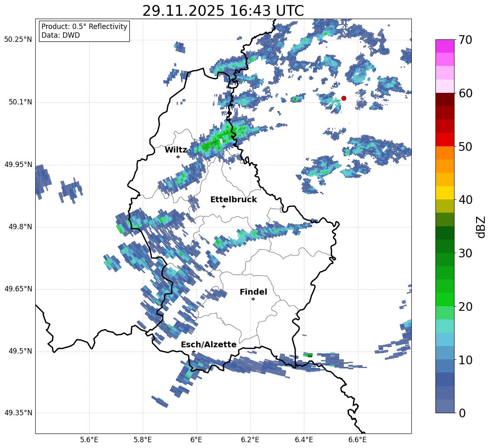Click the 6.6°E longitude tick label
The image size is (491, 448).
(x=357, y=440)
